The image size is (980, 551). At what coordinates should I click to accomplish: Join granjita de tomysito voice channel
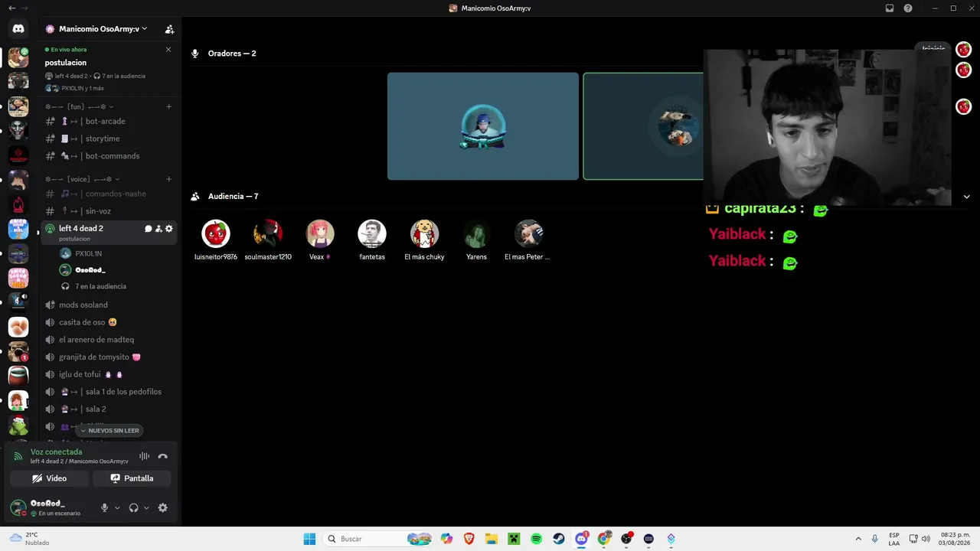(x=109, y=357)
